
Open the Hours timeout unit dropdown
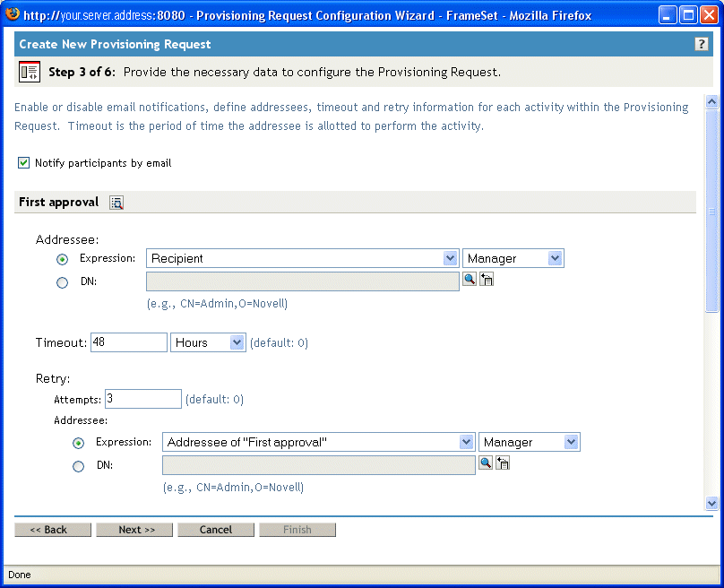click(x=208, y=342)
